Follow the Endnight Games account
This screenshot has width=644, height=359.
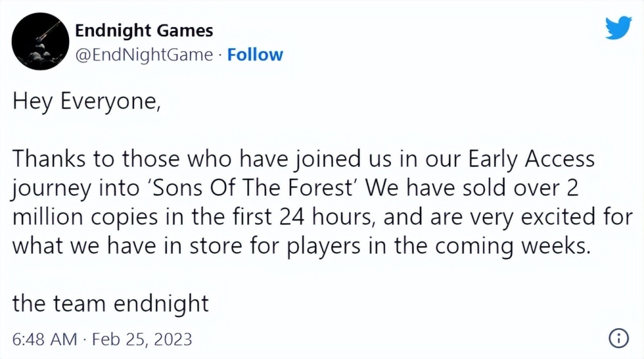255,55
